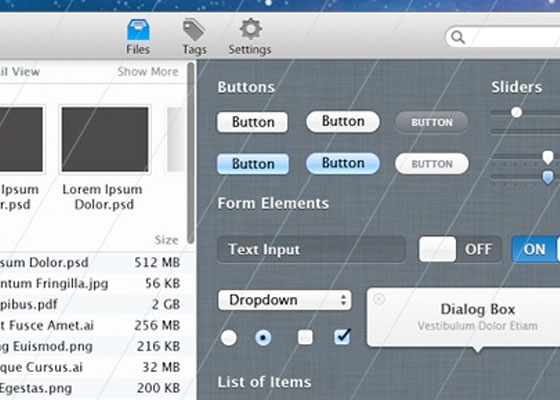This screenshot has width=560, height=400.
Task: Click the round white slider knob
Action: [516, 112]
